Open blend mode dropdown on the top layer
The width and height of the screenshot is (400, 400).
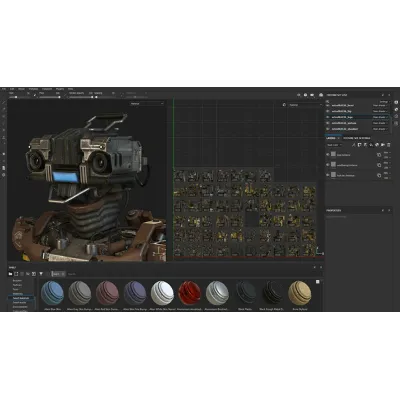pos(387,153)
